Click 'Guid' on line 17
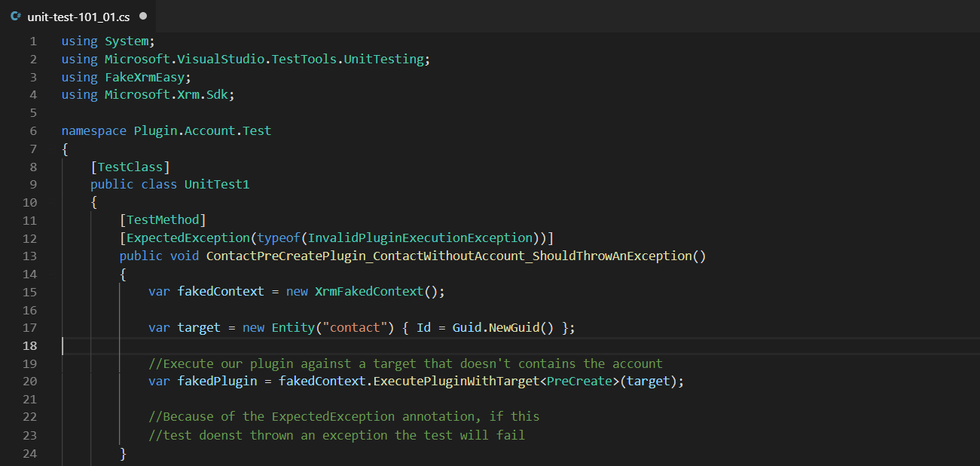 click(467, 327)
